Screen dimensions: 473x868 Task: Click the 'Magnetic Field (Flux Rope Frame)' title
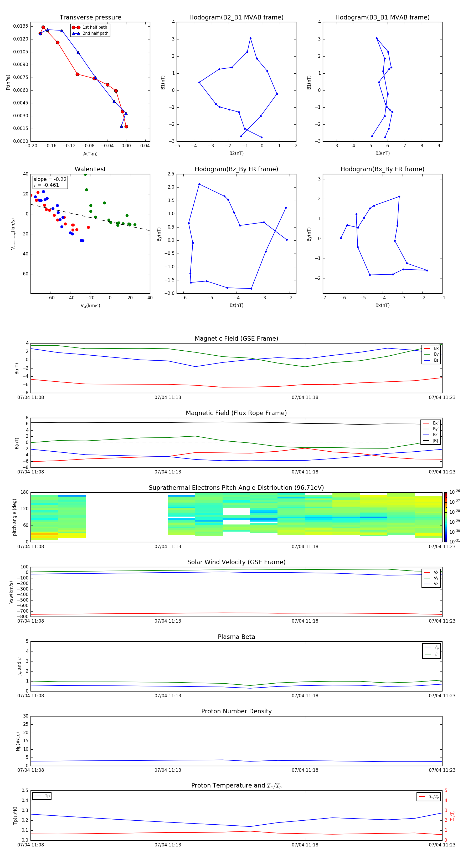pos(236,413)
